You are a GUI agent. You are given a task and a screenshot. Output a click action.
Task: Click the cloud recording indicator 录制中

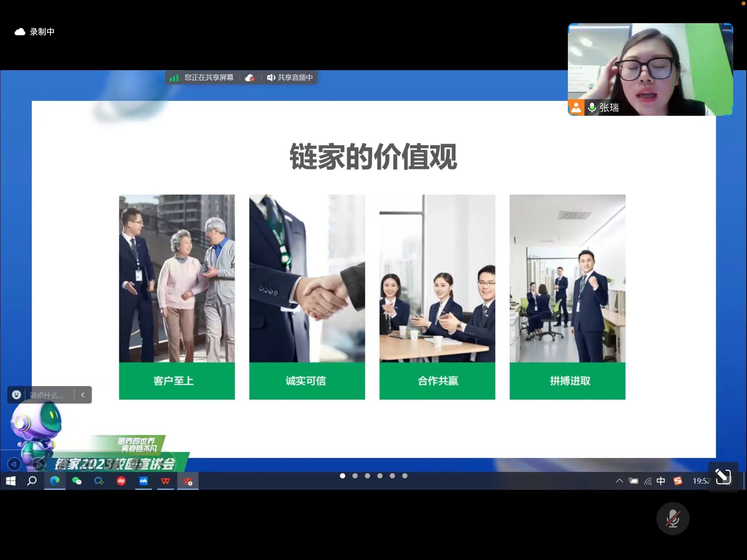click(34, 32)
